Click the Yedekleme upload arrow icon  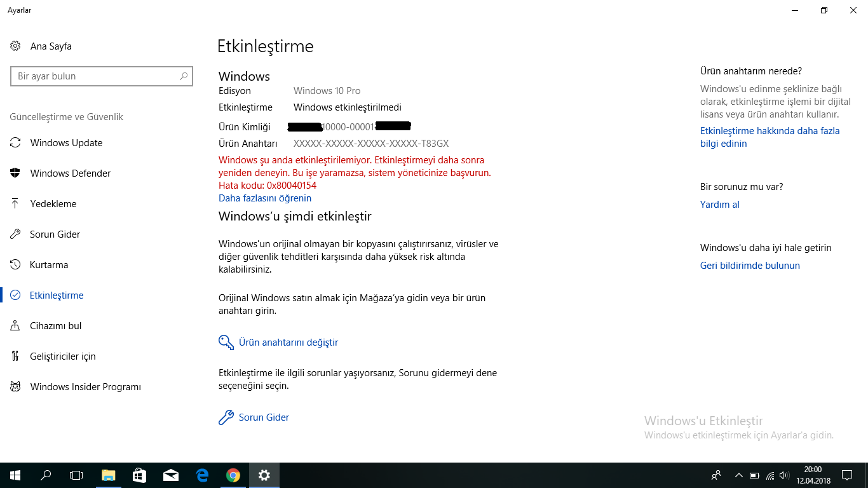pyautogui.click(x=15, y=204)
